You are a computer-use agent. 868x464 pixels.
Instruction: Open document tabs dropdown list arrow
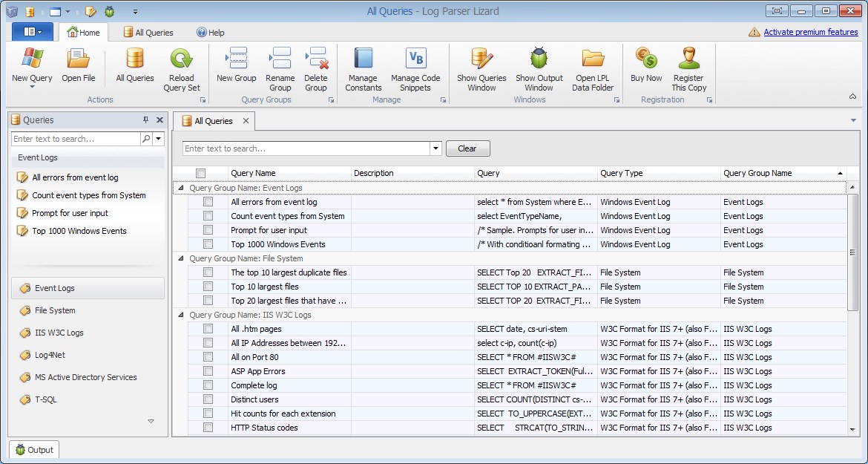point(853,121)
